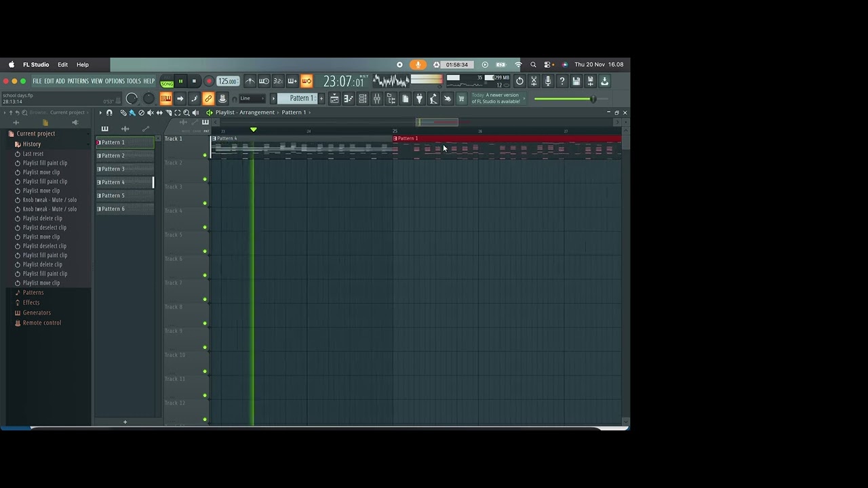Open the snap Line dropdown

252,98
